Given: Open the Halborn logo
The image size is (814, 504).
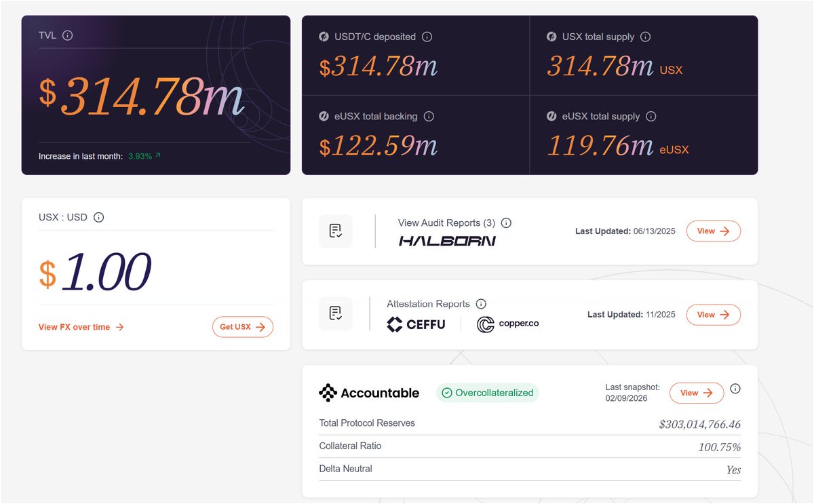Looking at the screenshot, I should [447, 241].
